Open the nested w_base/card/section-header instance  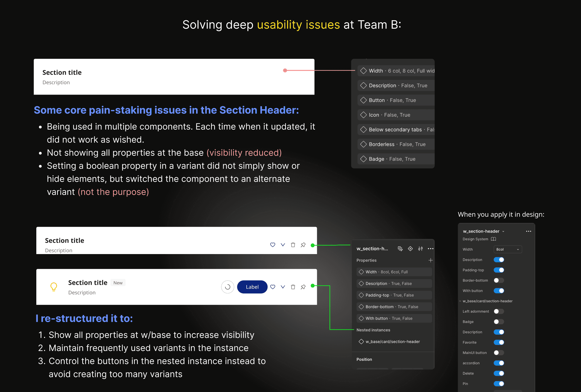[x=392, y=341]
